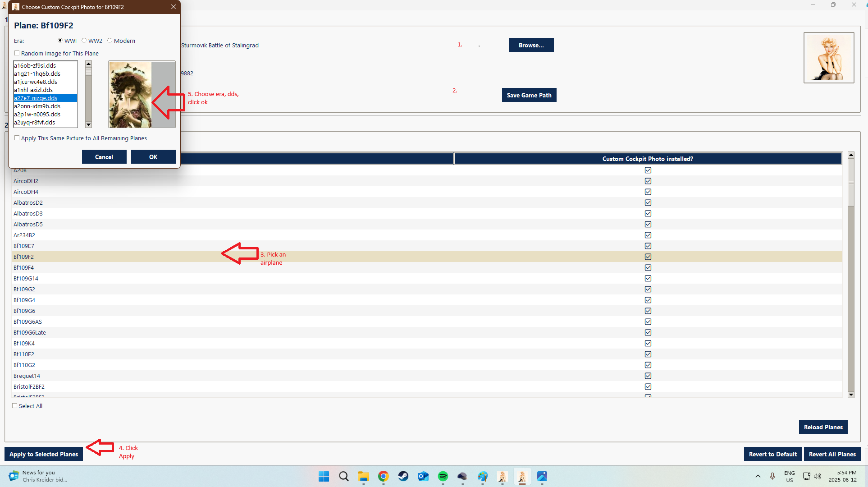Open Spotify from the taskbar
Image resolution: width=868 pixels, height=487 pixels.
(443, 476)
